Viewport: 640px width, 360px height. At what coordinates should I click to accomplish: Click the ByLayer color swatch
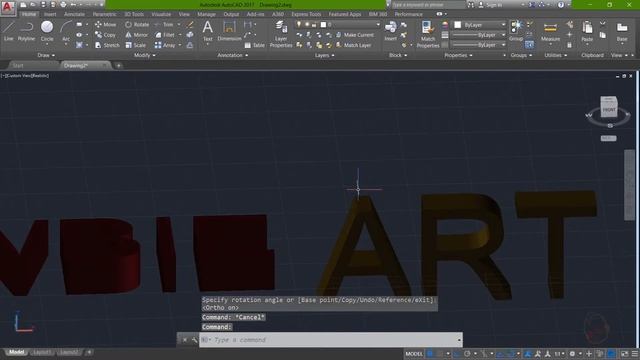coord(458,25)
